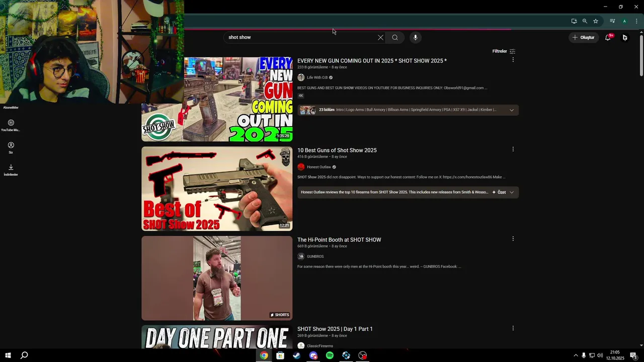Click the 4K badge under first video
Image resolution: width=644 pixels, height=362 pixels.
point(301,96)
